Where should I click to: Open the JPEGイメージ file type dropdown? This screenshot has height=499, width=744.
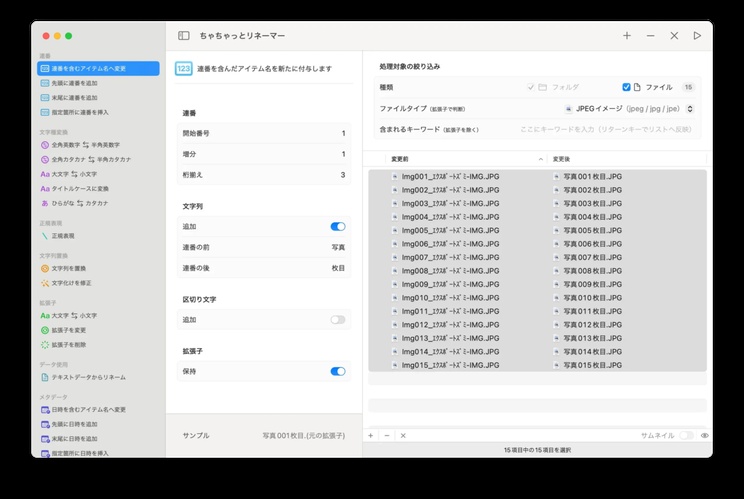629,109
